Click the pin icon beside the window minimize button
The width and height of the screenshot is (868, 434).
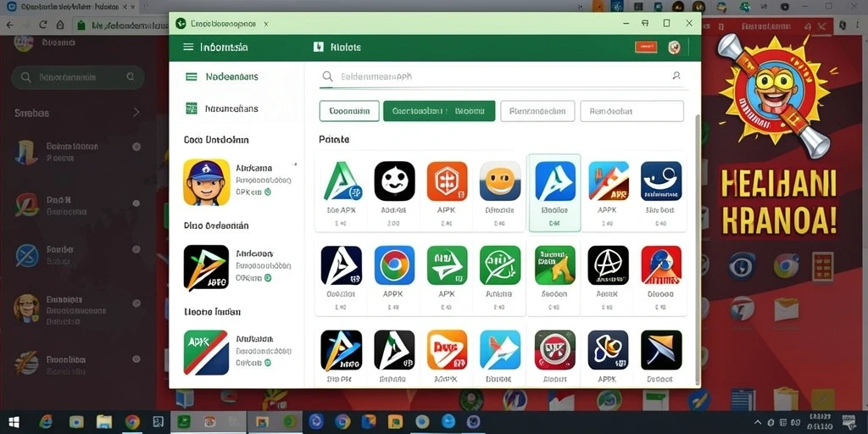point(645,23)
